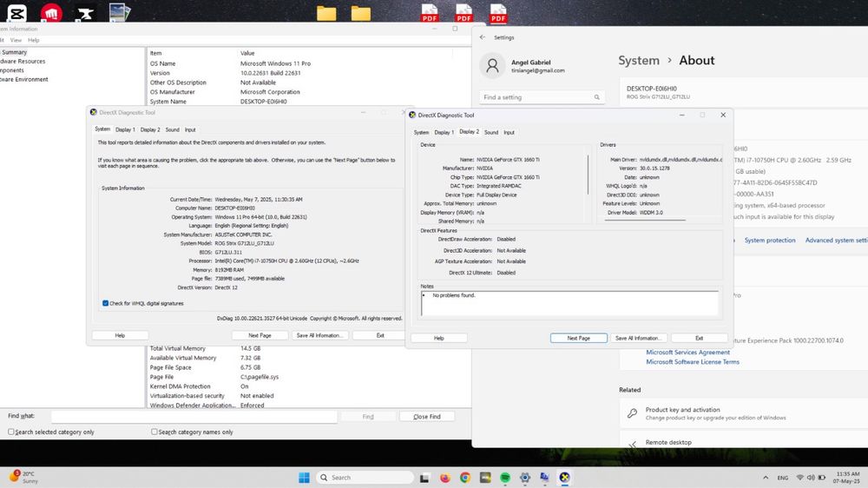Click the Device section vertical scrollbar
The height and width of the screenshot is (488, 868).
point(588,175)
